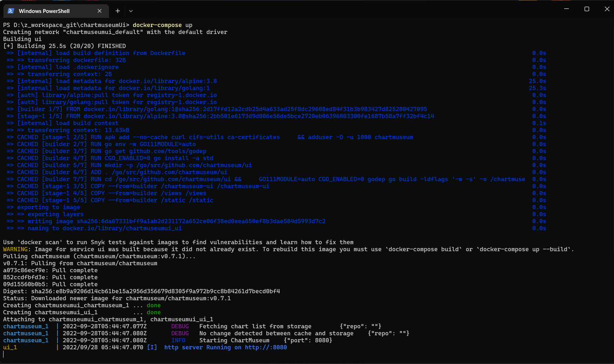Click the terminal cursor prompt line
The width and height of the screenshot is (614, 364).
pyautogui.click(x=4, y=354)
